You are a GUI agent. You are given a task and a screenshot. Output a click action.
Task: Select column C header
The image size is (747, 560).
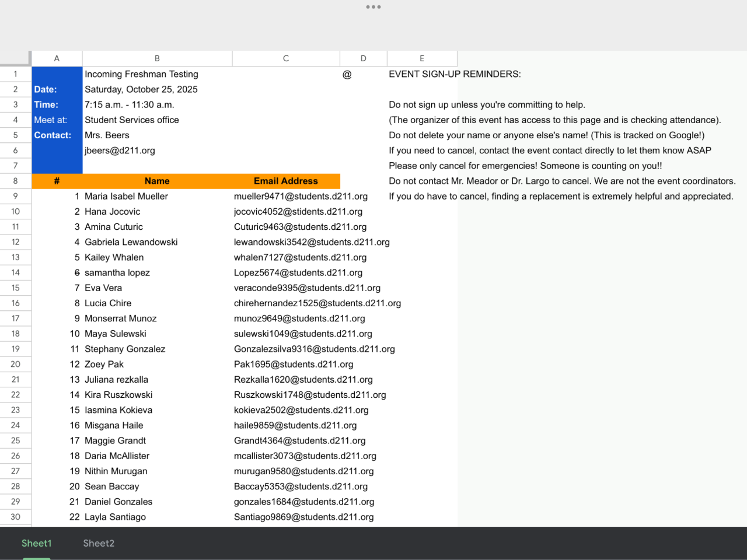tap(286, 58)
